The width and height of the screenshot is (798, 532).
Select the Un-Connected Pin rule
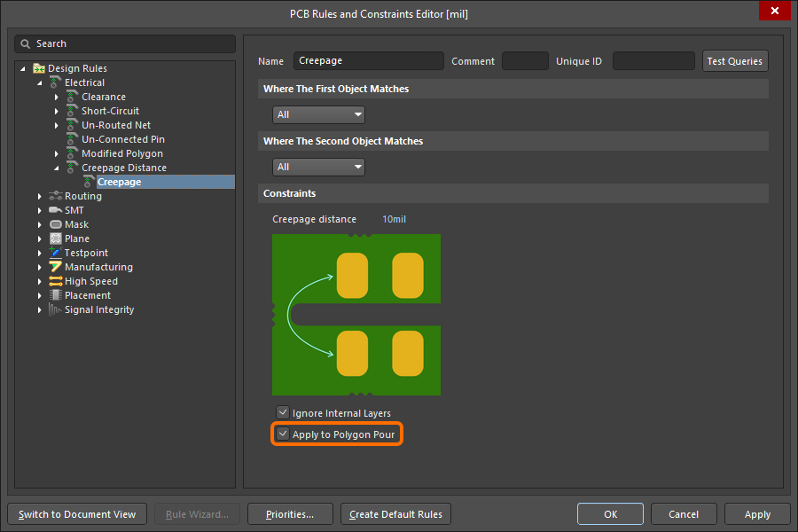pos(122,139)
